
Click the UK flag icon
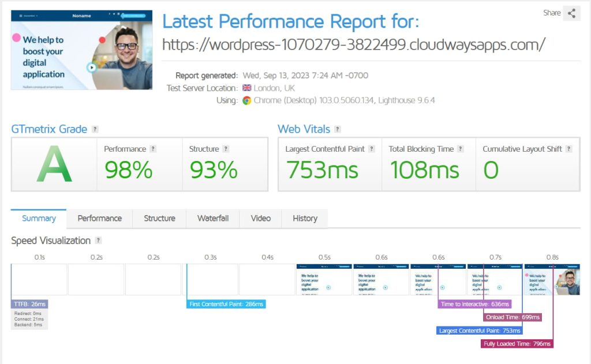(x=247, y=88)
